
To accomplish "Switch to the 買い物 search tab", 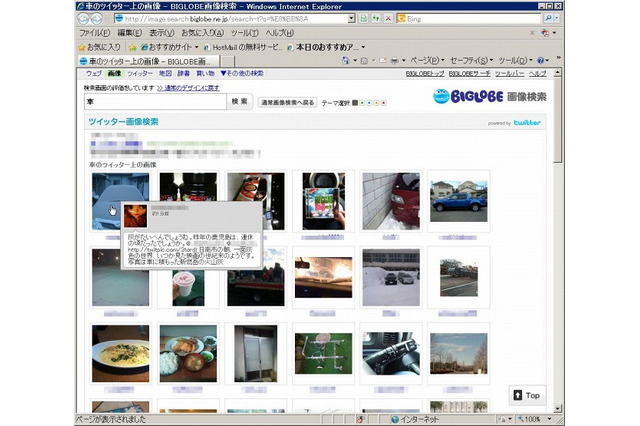I will [205, 73].
